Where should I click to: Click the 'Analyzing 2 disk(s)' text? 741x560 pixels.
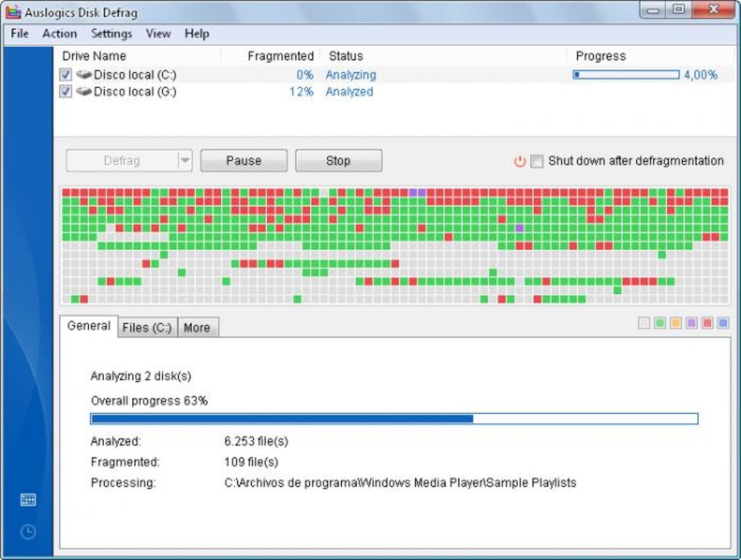pos(141,376)
